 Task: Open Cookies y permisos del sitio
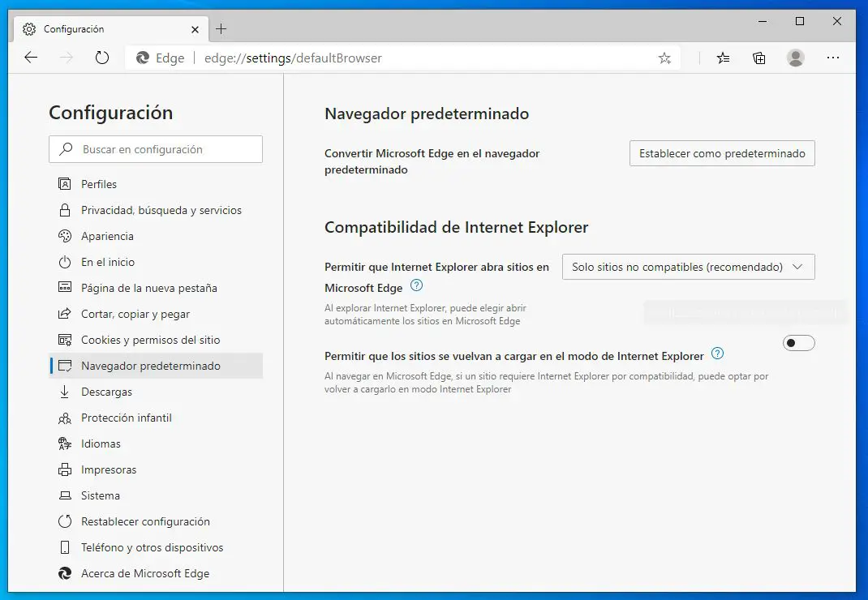[156, 340]
